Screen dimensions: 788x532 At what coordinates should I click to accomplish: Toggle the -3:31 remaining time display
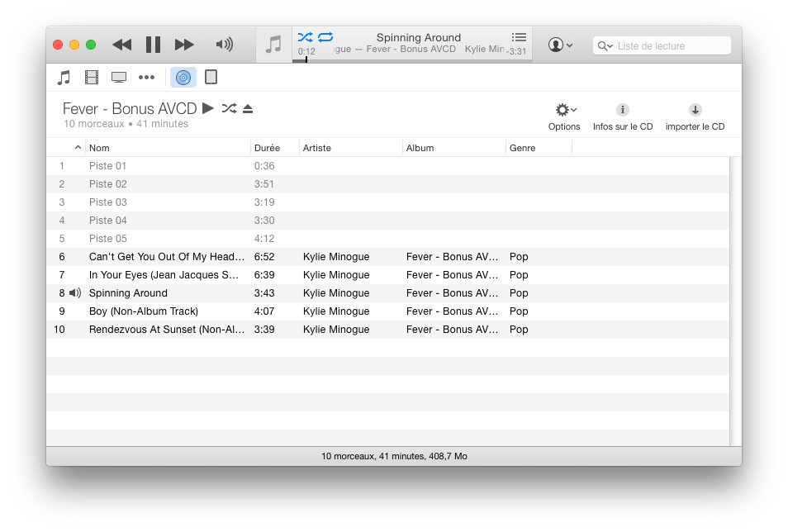click(x=516, y=51)
